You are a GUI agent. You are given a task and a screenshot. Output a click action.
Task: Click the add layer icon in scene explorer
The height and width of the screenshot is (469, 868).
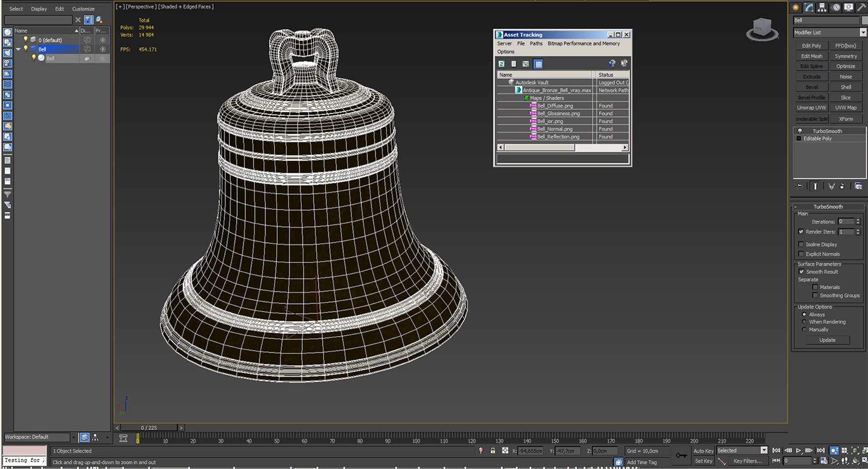[x=99, y=20]
